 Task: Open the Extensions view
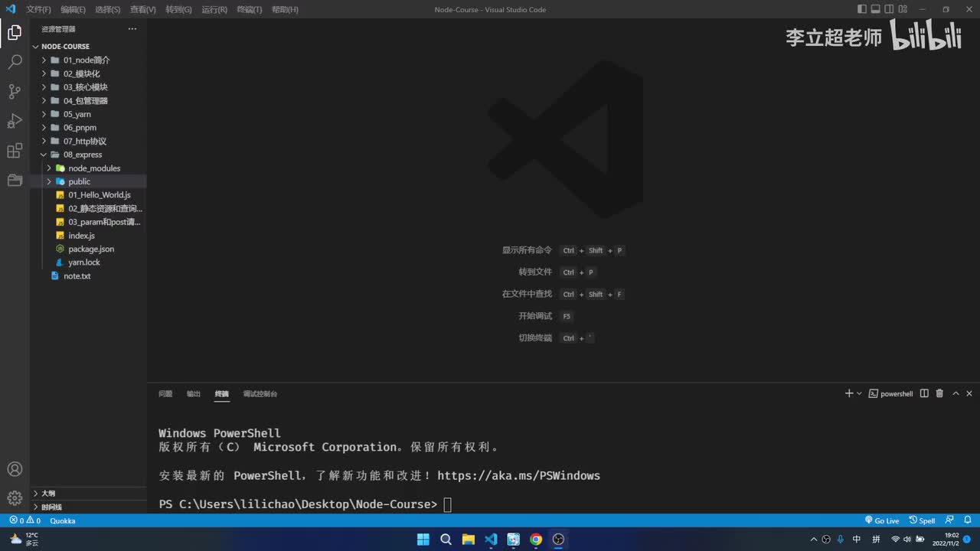[x=15, y=151]
